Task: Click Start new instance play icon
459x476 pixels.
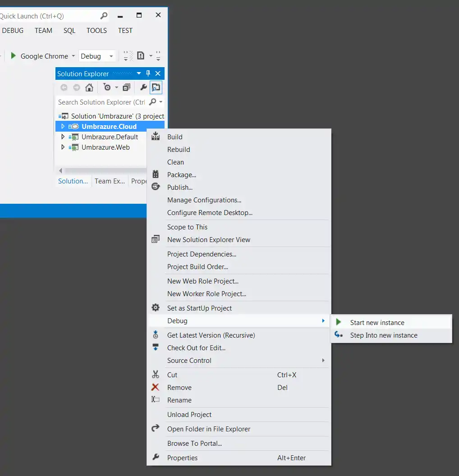Action: pyautogui.click(x=339, y=322)
